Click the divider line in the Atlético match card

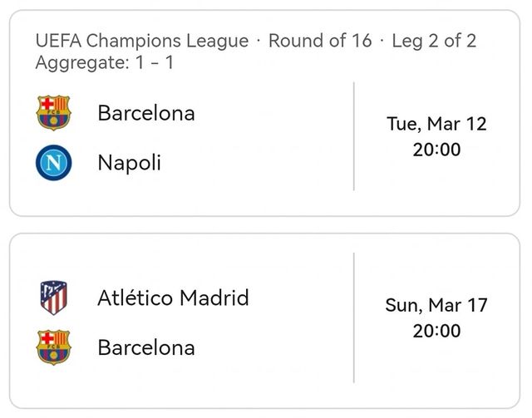(x=354, y=318)
